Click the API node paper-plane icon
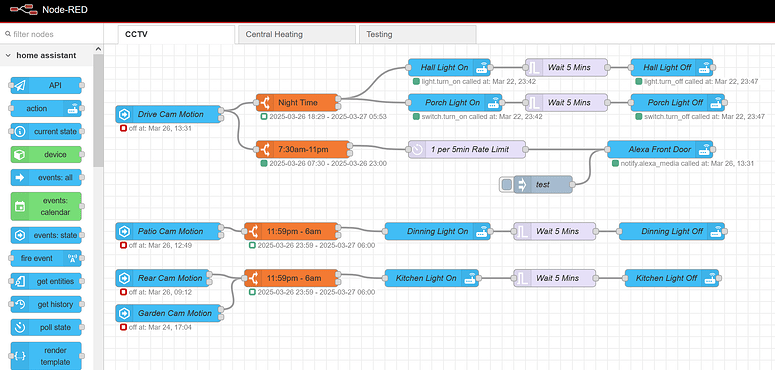Screen dimensions: 775x370 pos(20,85)
